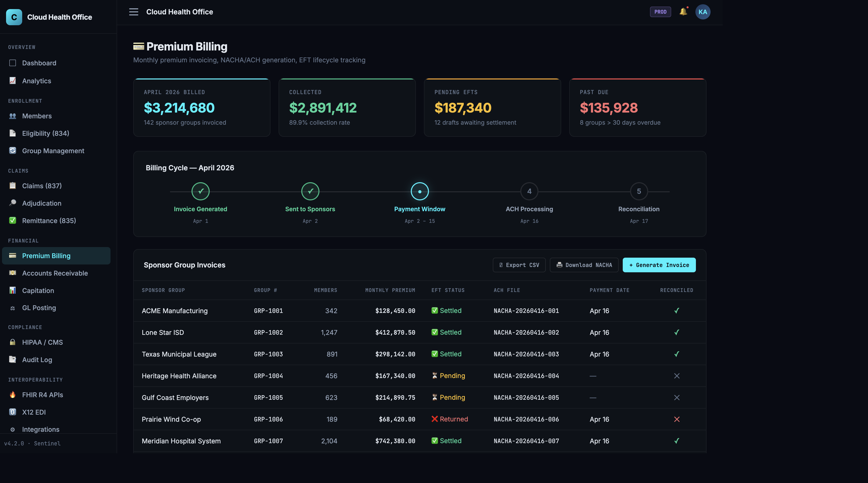
Task: Click the FHIR R4 APIs flame icon
Action: point(12,395)
